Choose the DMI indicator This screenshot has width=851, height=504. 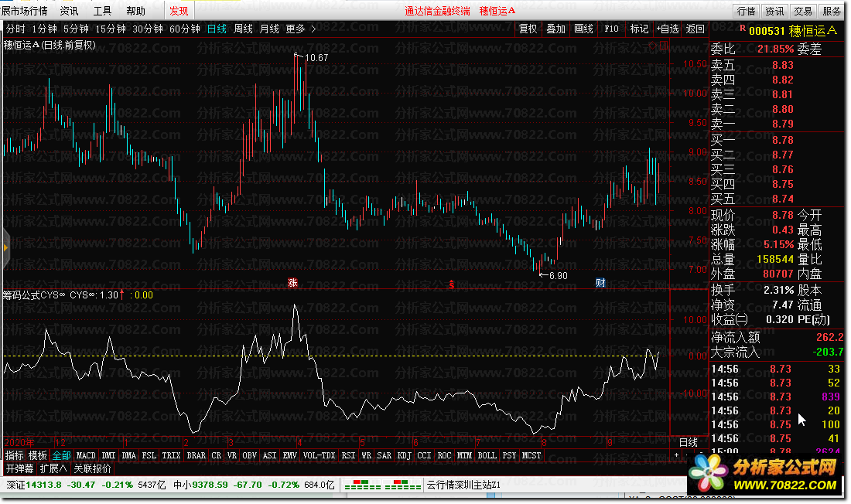tap(108, 455)
